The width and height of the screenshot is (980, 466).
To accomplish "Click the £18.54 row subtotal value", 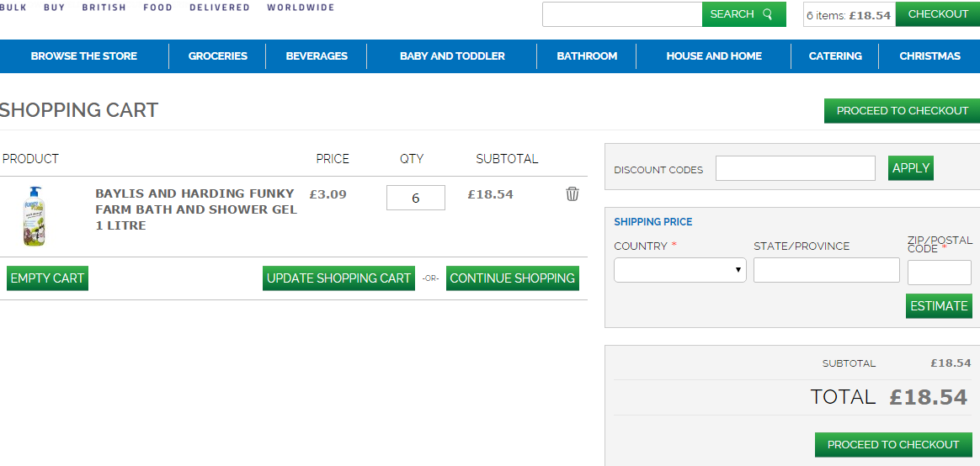I will coord(490,193).
